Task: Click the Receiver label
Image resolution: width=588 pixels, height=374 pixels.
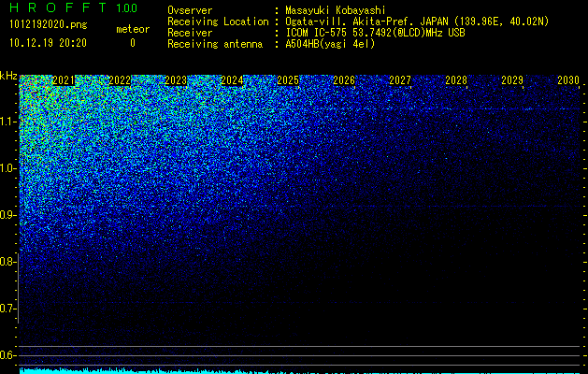Action: (x=190, y=33)
